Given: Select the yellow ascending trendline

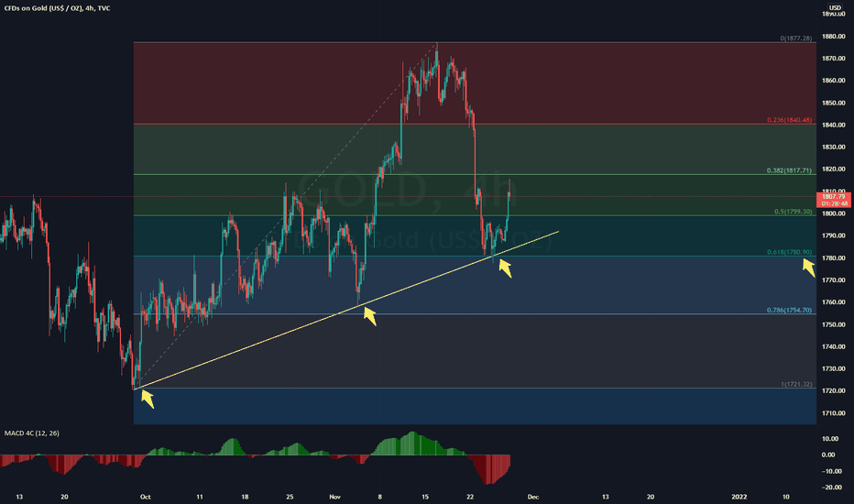Looking at the screenshot, I should coord(348,310).
